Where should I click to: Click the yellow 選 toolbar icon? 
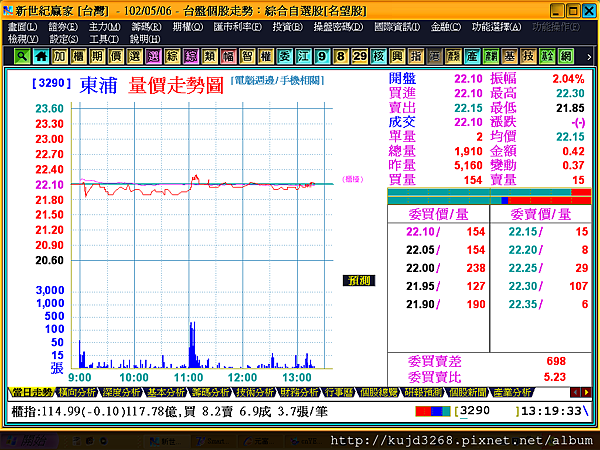point(134,57)
